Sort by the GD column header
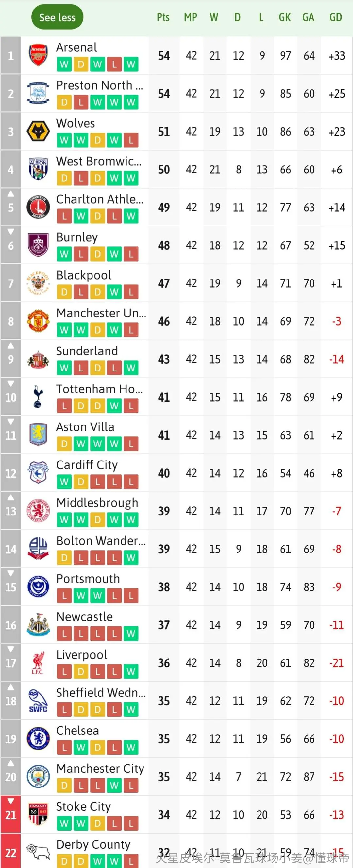The height and width of the screenshot is (868, 353). click(335, 17)
